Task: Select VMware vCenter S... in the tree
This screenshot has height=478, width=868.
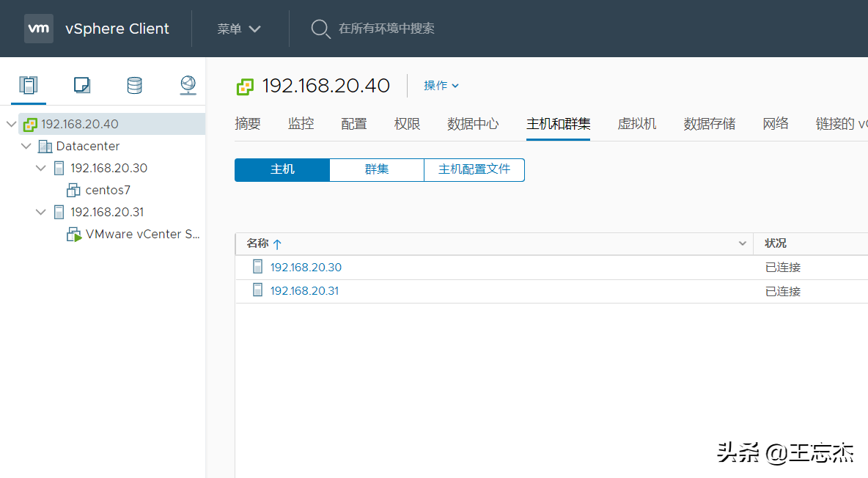Action: (143, 235)
